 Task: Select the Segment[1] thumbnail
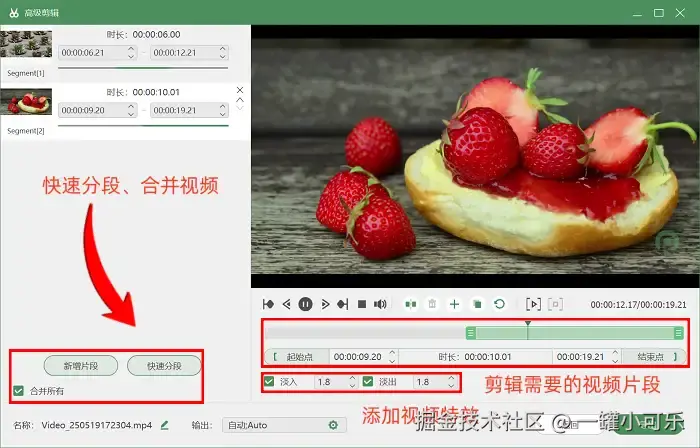point(26,44)
